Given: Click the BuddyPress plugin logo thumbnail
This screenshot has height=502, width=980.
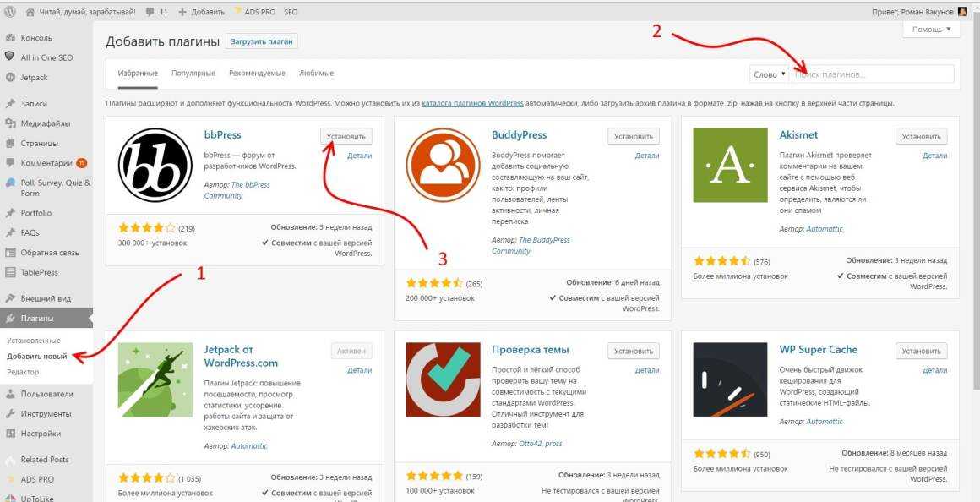Looking at the screenshot, I should pos(444,165).
